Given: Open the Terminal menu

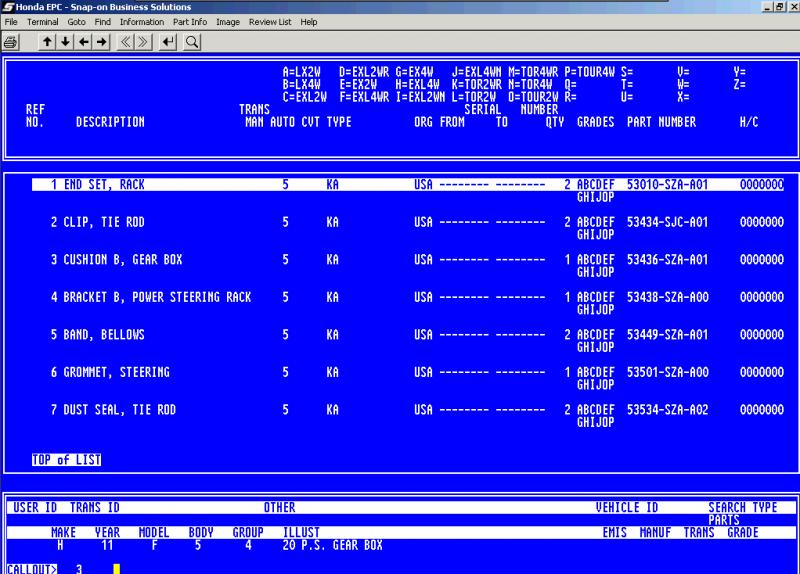Looking at the screenshot, I should point(43,22).
